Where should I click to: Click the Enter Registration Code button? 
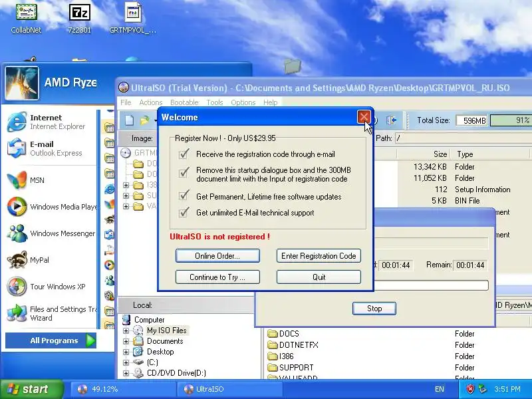click(319, 256)
